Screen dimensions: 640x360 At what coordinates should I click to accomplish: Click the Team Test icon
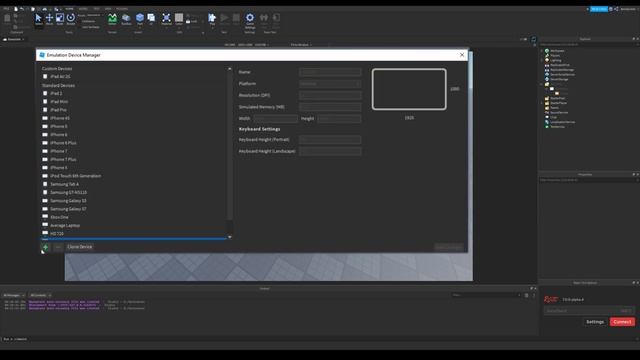264,19
